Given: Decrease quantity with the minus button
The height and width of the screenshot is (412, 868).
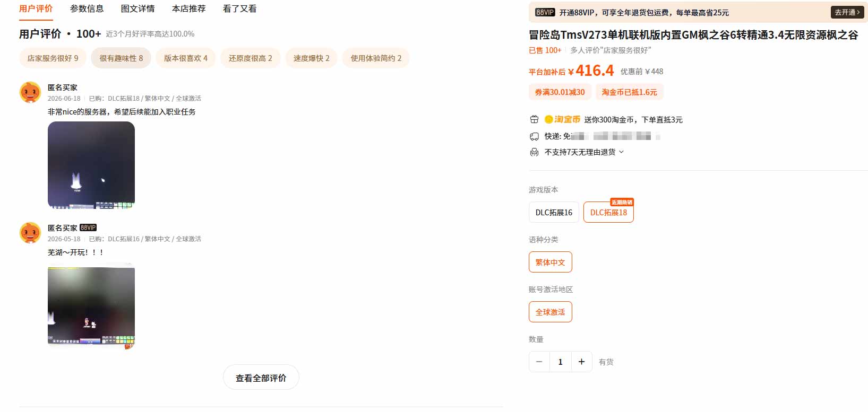Looking at the screenshot, I should [x=539, y=362].
